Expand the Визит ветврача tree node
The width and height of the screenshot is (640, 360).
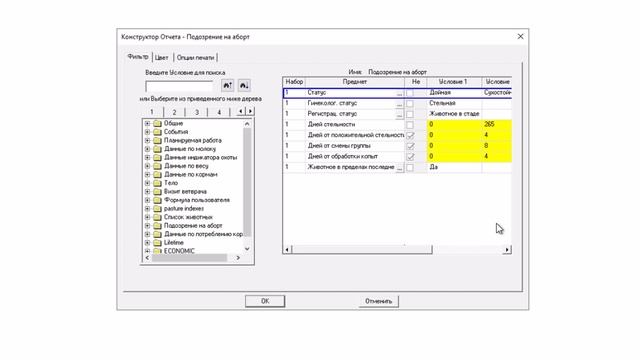point(147,191)
